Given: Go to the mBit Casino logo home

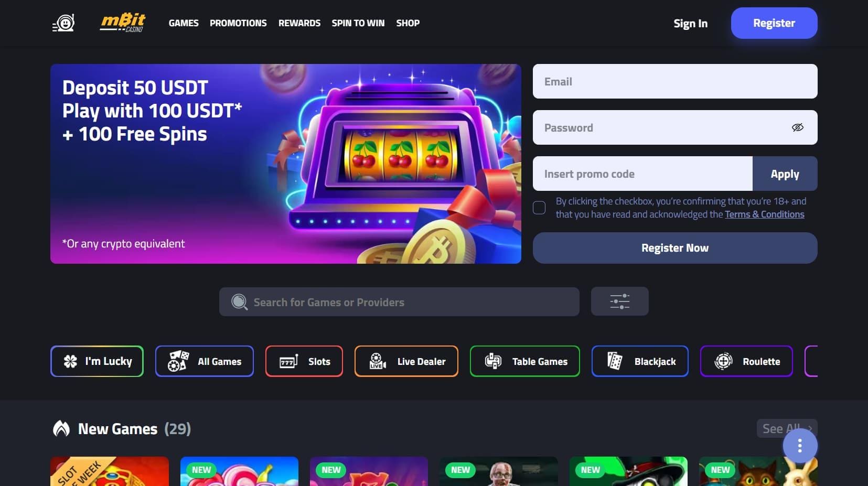Looking at the screenshot, I should click(123, 23).
